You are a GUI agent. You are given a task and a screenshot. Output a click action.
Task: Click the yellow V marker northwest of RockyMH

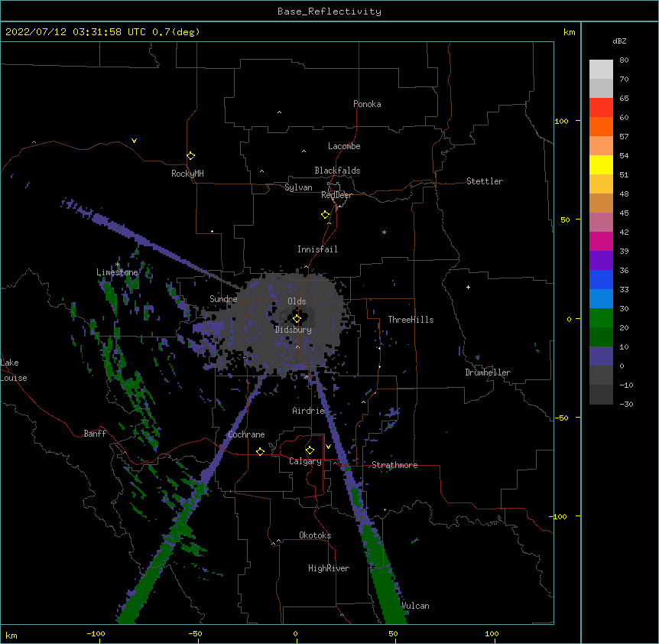pos(134,141)
